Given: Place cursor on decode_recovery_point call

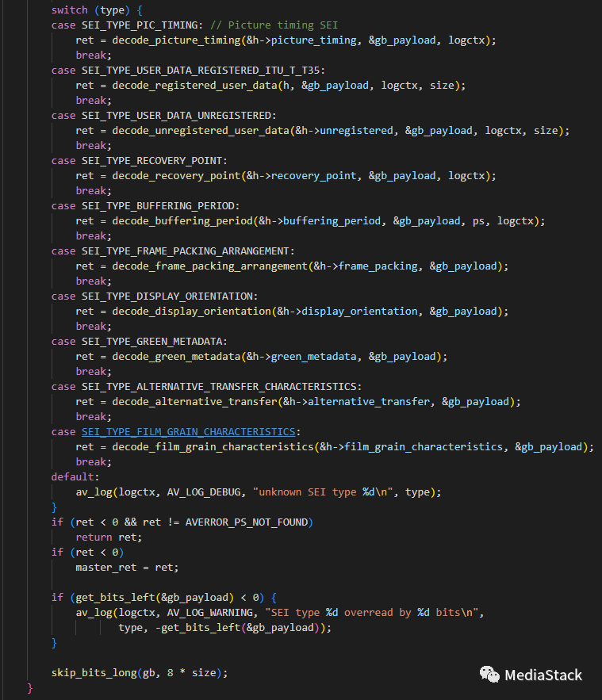Looking at the screenshot, I should point(170,175).
